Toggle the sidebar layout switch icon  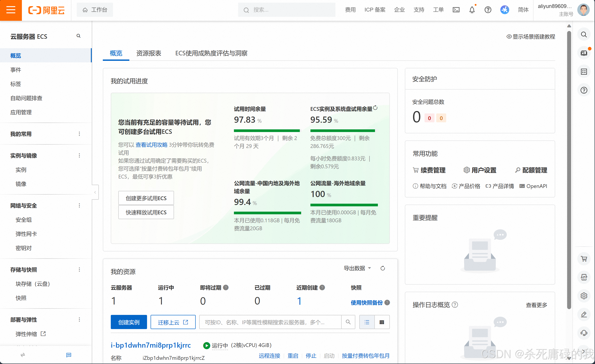pos(23,355)
